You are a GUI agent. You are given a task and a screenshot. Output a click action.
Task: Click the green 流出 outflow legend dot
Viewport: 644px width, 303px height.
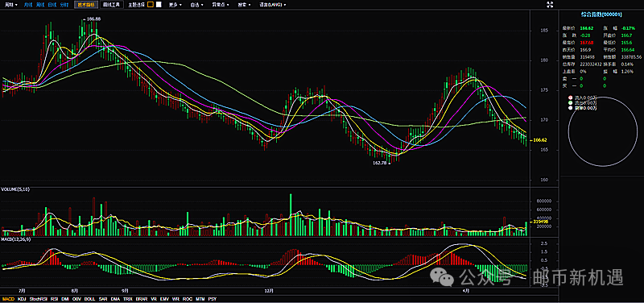click(x=570, y=103)
